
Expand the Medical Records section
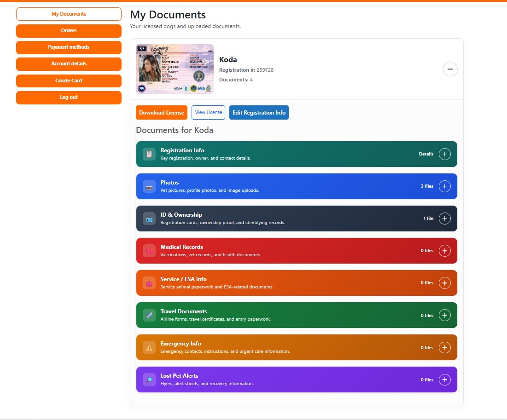click(444, 250)
